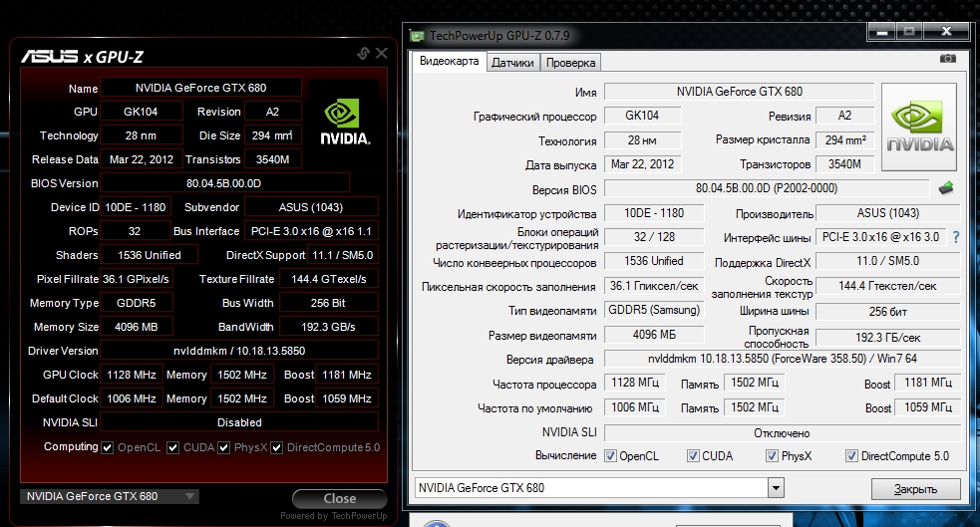The width and height of the screenshot is (980, 527).
Task: Toggle PhysX checkbox in TechPowerUp GPU-Z
Action: [772, 456]
